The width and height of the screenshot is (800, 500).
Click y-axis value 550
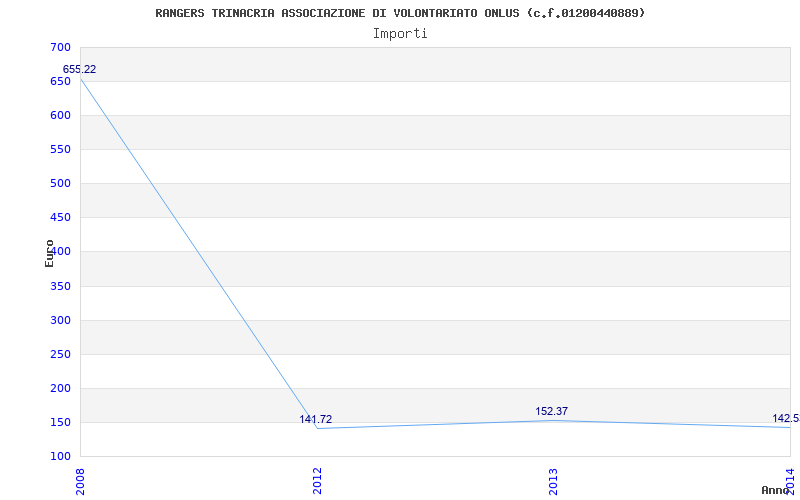coord(60,149)
